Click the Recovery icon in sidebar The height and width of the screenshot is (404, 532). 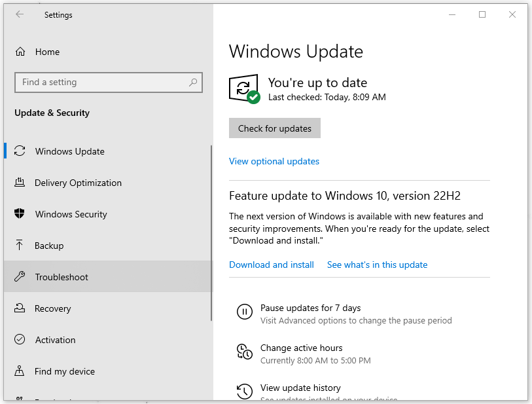(20, 308)
